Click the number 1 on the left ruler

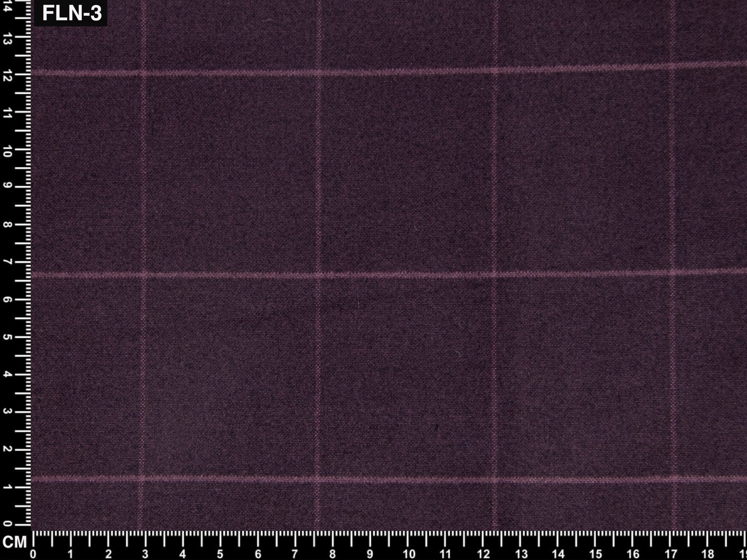tap(8, 487)
